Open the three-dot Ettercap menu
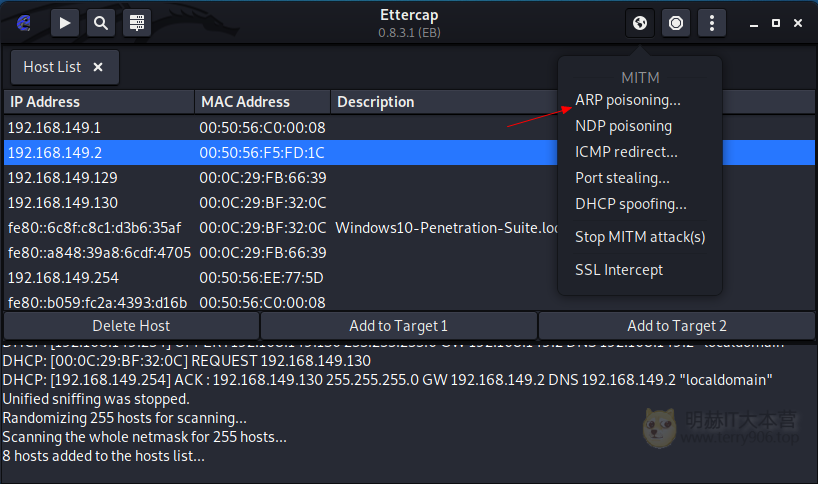Viewport: 818px width, 484px height. tap(712, 23)
